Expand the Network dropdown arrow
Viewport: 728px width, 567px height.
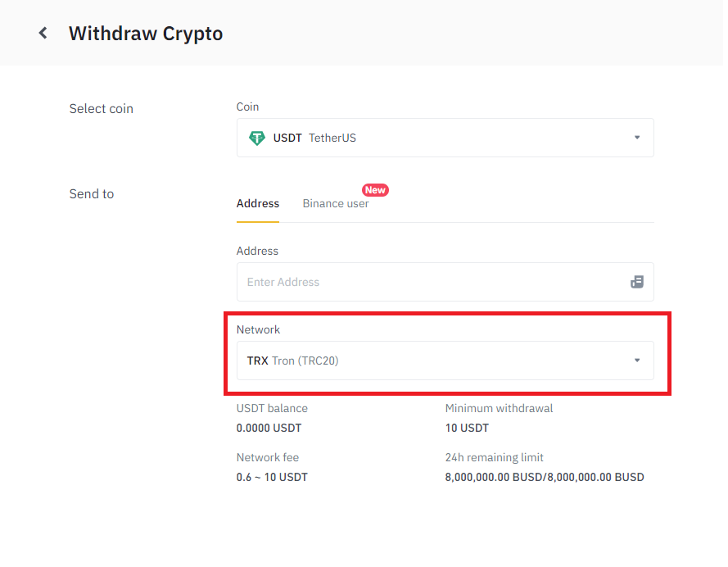coord(637,361)
